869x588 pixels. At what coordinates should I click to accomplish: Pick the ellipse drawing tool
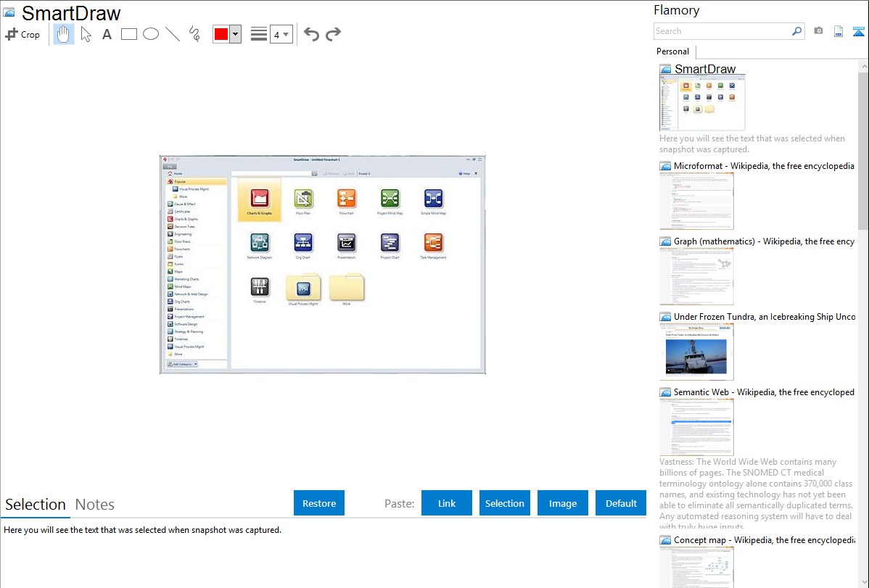[150, 34]
